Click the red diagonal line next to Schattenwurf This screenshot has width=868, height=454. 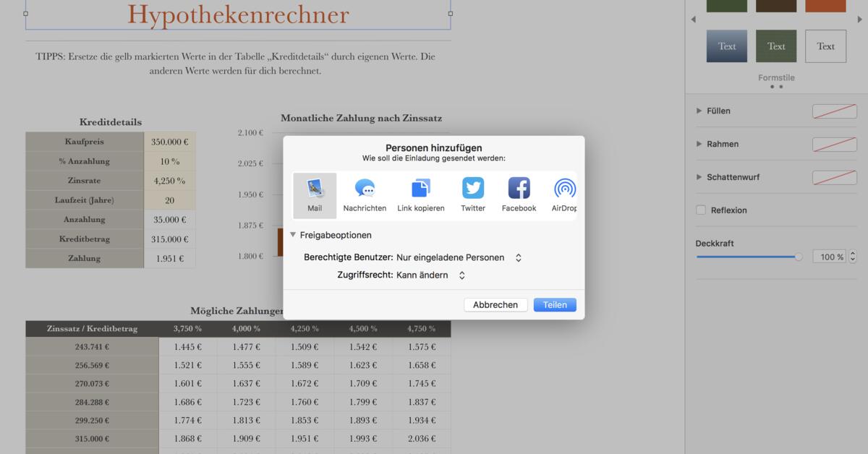coord(834,176)
